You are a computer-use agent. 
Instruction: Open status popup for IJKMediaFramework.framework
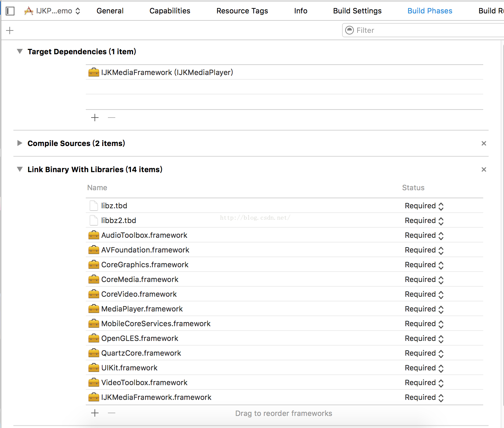424,398
